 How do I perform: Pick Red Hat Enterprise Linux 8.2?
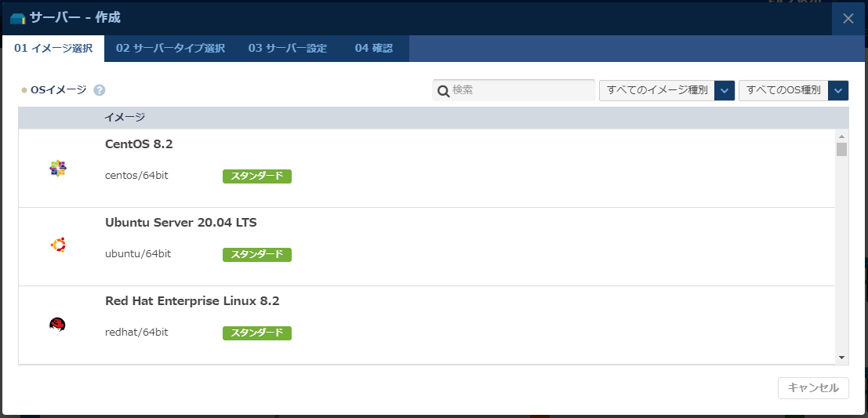(192, 301)
